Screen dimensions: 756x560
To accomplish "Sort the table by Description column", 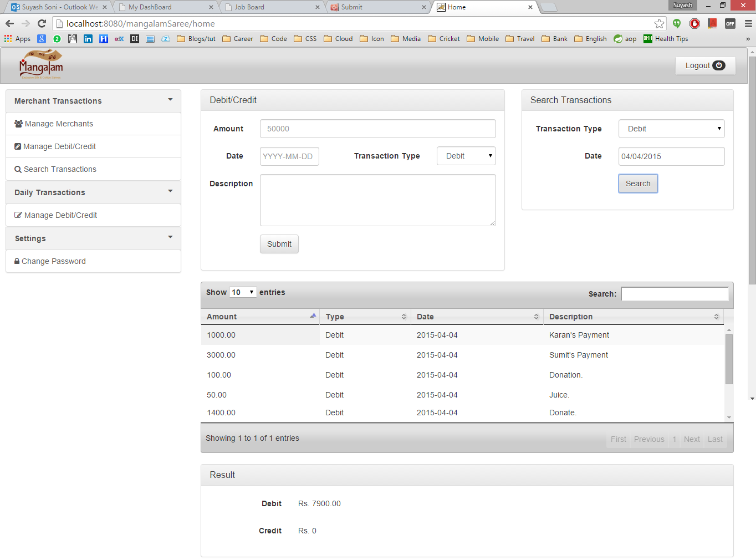I will tap(634, 317).
